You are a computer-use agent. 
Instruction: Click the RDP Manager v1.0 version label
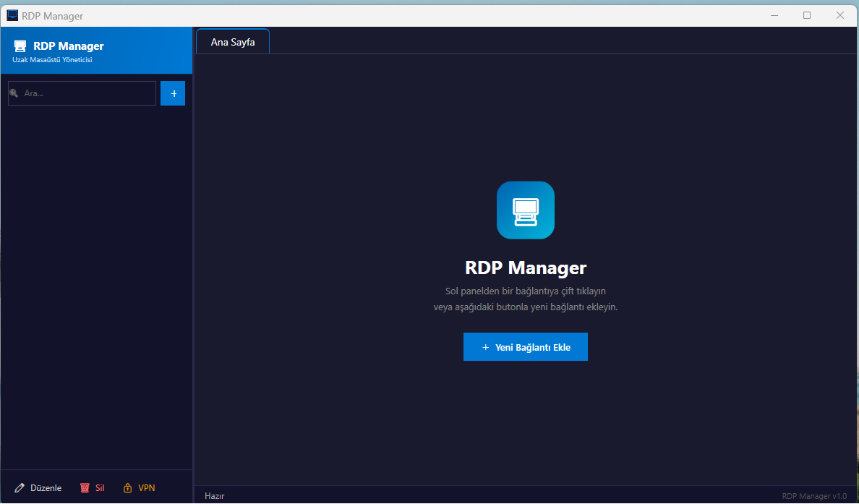click(814, 496)
